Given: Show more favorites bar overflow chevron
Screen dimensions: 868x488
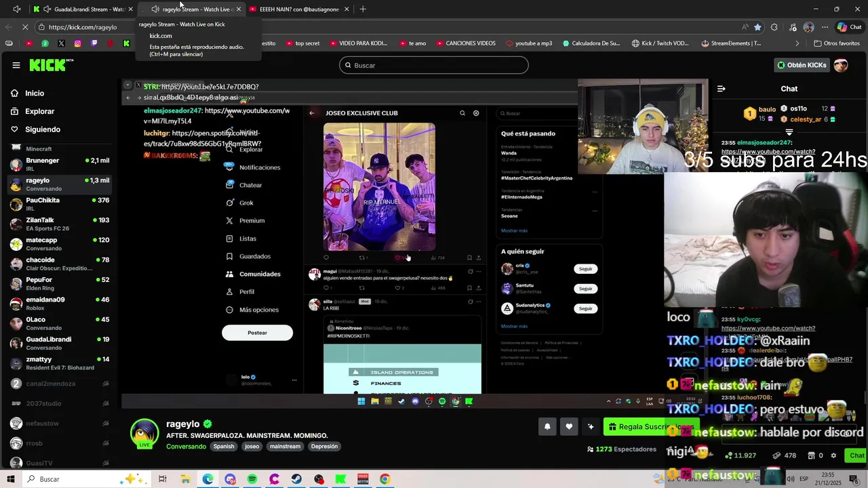Looking at the screenshot, I should 797,43.
